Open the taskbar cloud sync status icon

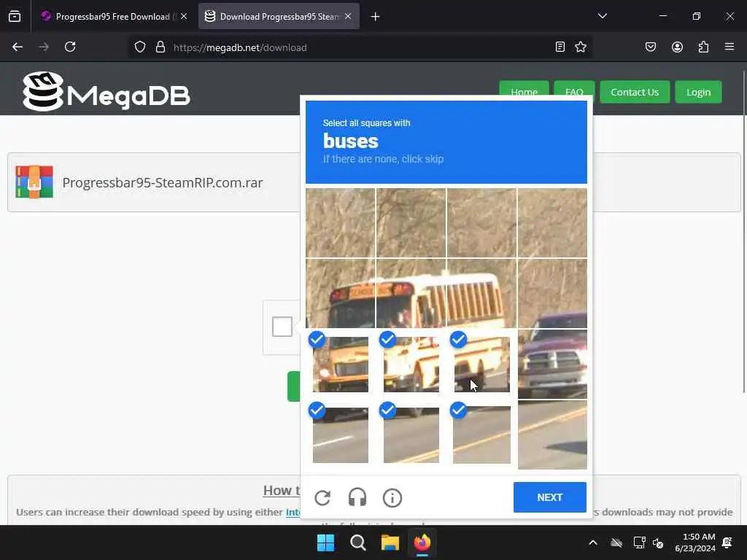click(616, 542)
